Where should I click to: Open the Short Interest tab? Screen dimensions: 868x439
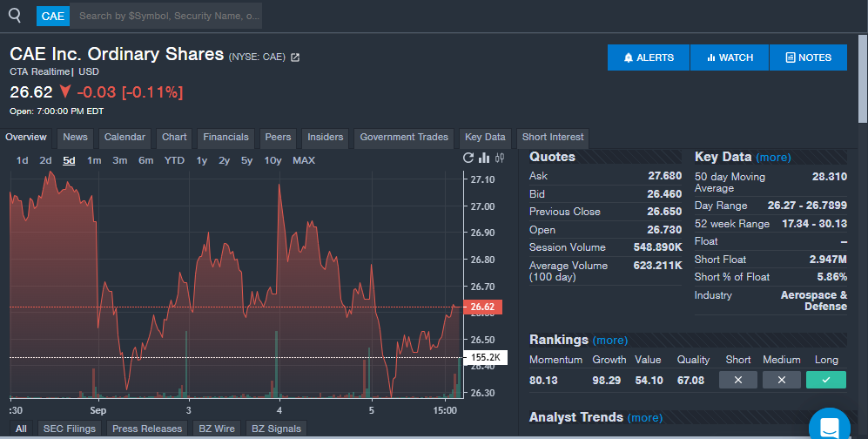553,138
